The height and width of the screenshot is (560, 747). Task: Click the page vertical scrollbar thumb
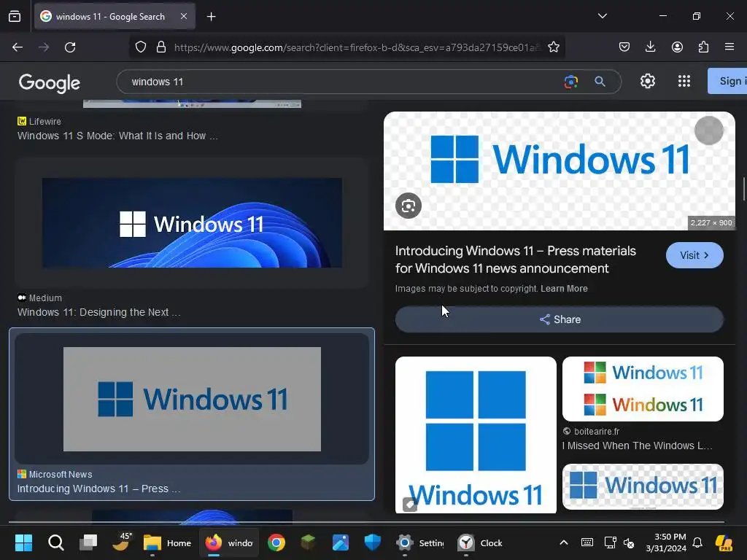[x=744, y=189]
